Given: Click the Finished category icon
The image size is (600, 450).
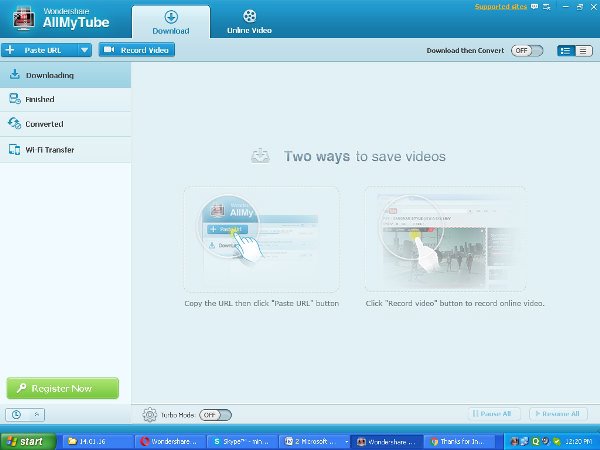Looking at the screenshot, I should [x=15, y=99].
